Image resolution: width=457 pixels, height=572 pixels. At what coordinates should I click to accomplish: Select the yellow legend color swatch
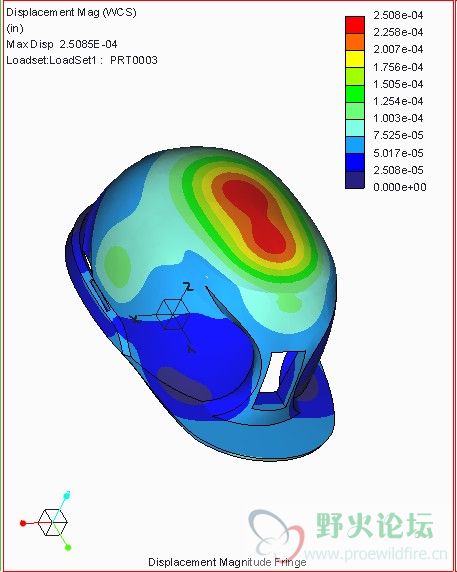click(x=355, y=59)
